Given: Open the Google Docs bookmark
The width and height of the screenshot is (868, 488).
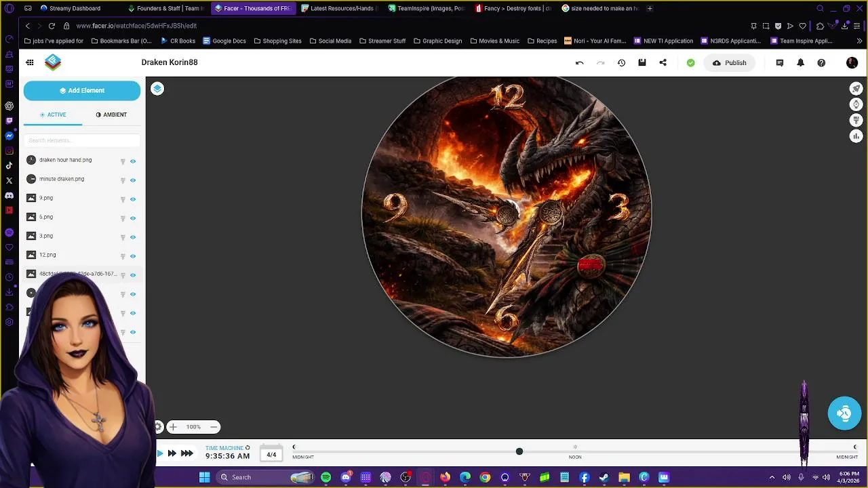Looking at the screenshot, I should click(x=224, y=41).
